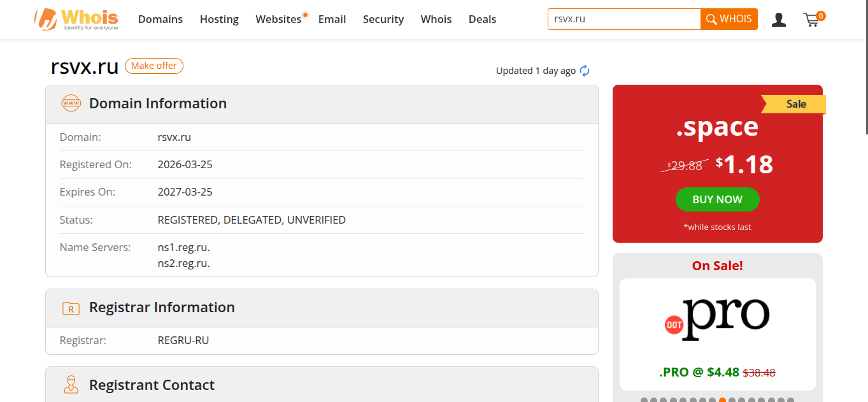Open the Whois menu item
This screenshot has height=402, width=868.
pos(436,19)
